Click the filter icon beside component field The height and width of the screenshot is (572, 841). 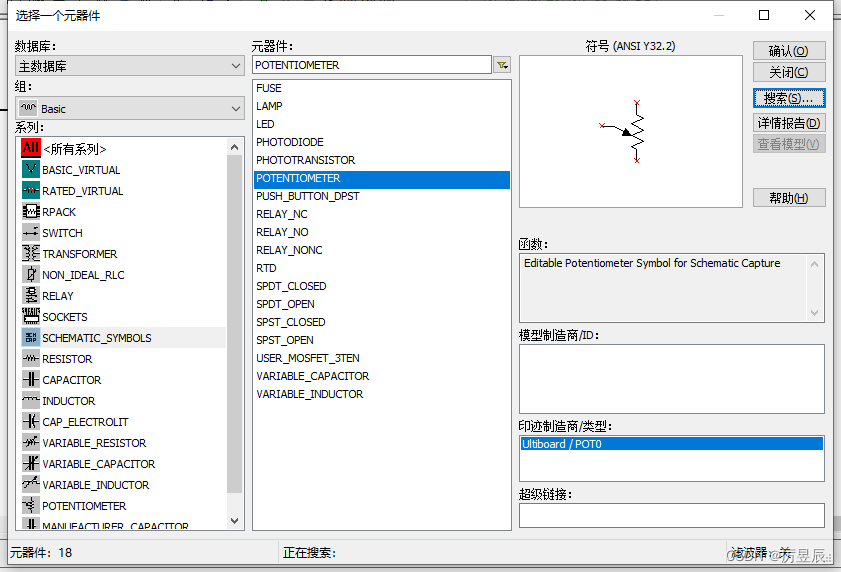(x=502, y=65)
